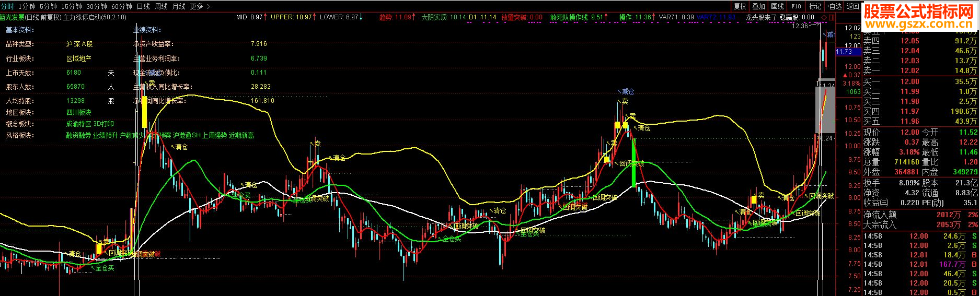This screenshot has height=296, width=980.
Task: Click the 龙头股来了 indicator label
Action: click(x=761, y=17)
